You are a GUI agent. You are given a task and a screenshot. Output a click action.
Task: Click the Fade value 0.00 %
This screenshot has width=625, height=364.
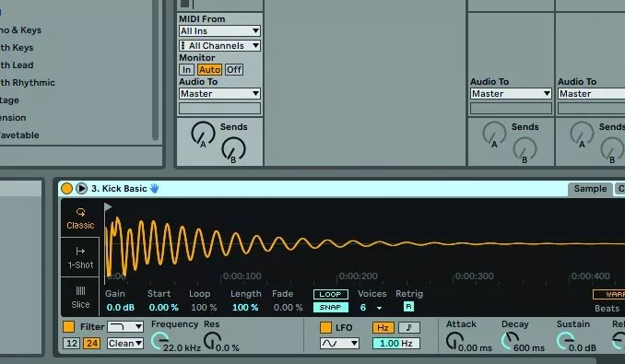[288, 308]
